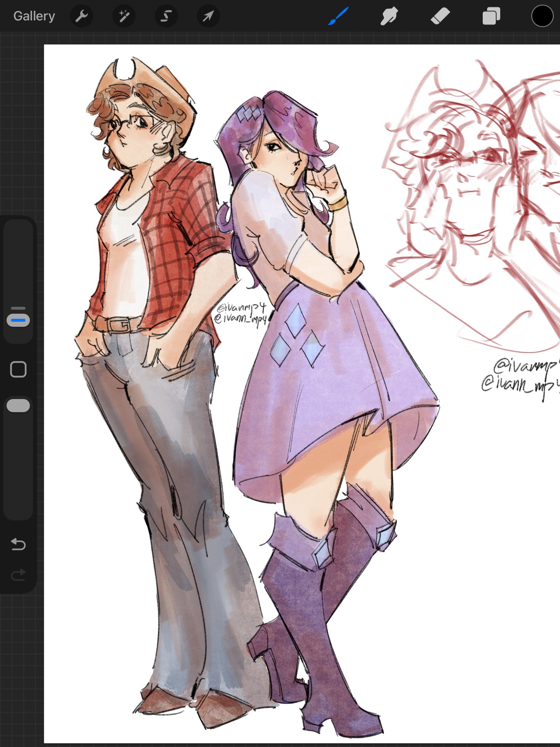Click the brush size slider handle
560x747 pixels.
(18, 320)
